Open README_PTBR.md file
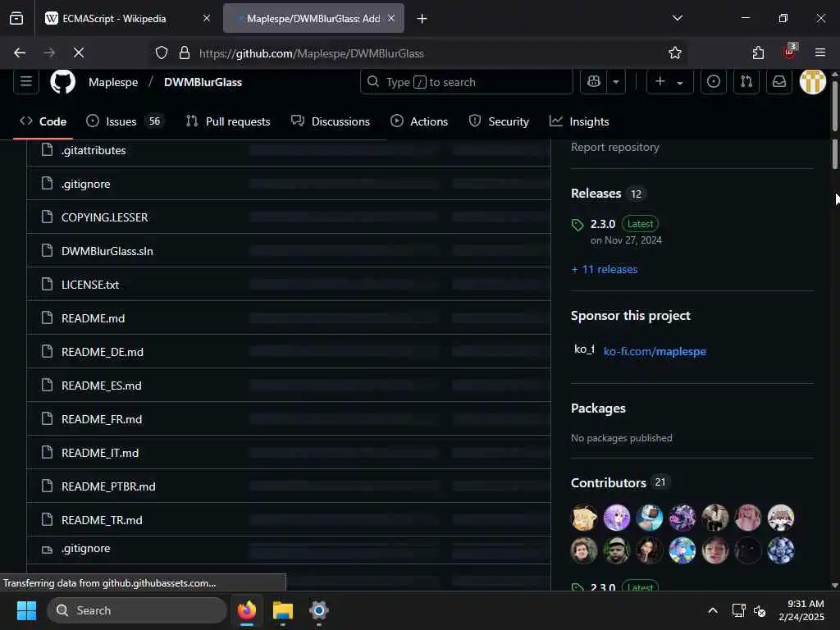Image resolution: width=840 pixels, height=630 pixels. [x=108, y=487]
